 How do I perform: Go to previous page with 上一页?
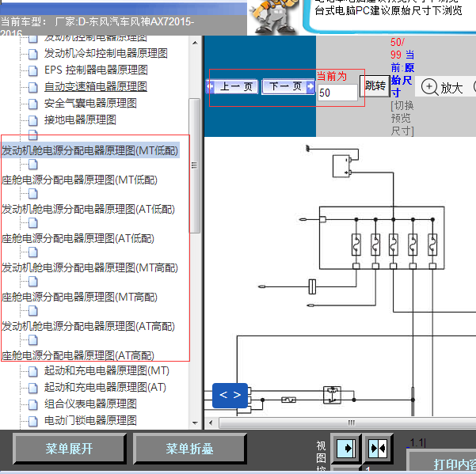pyautogui.click(x=232, y=87)
